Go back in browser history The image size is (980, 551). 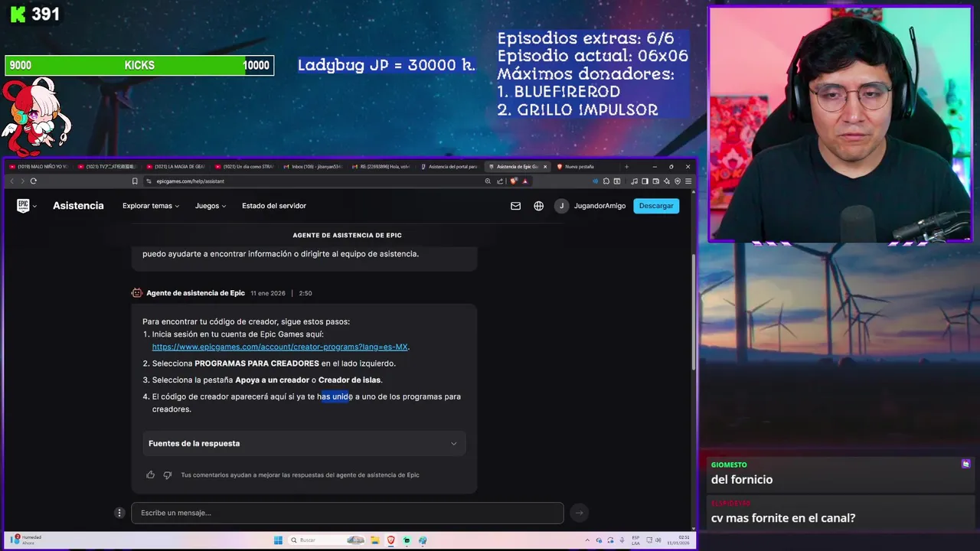(11, 181)
